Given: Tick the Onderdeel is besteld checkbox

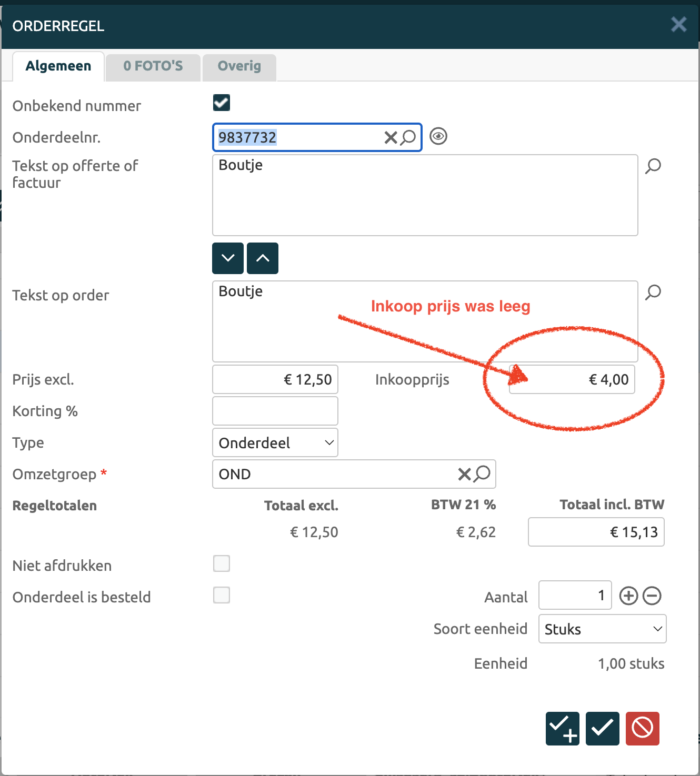Looking at the screenshot, I should 222,595.
